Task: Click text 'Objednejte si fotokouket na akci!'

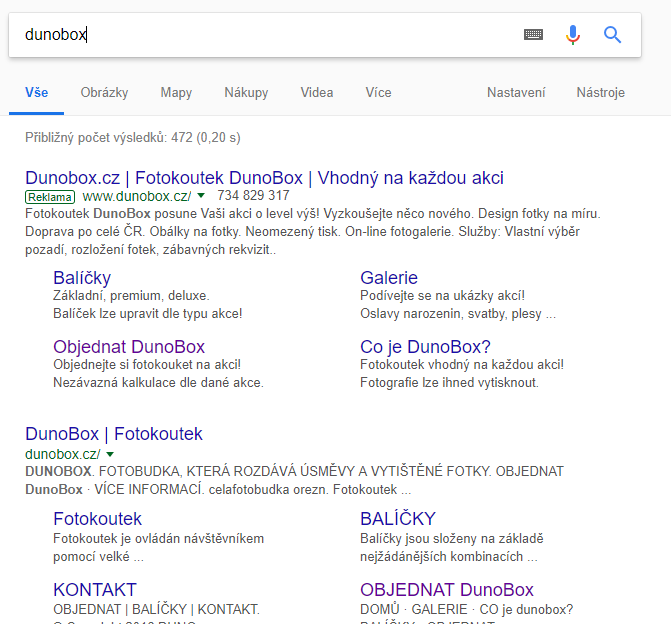Action: 147,365
